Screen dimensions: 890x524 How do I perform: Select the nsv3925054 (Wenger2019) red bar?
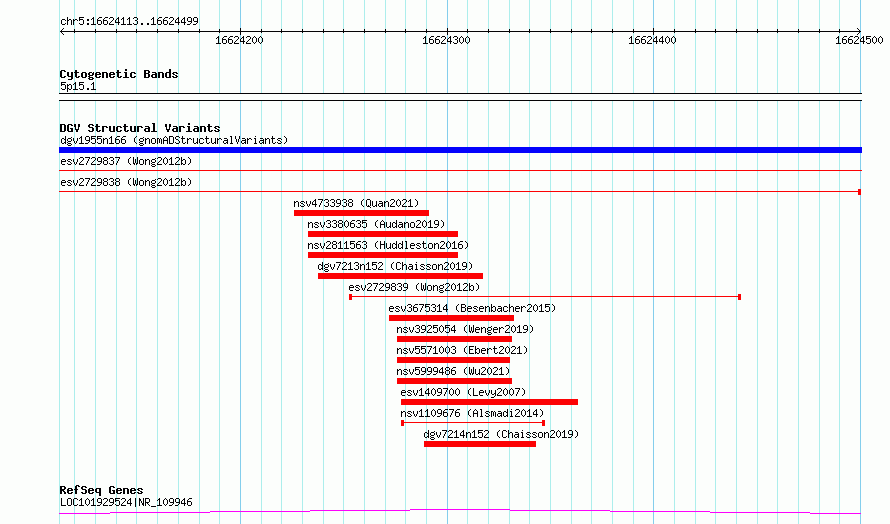[x=454, y=339]
